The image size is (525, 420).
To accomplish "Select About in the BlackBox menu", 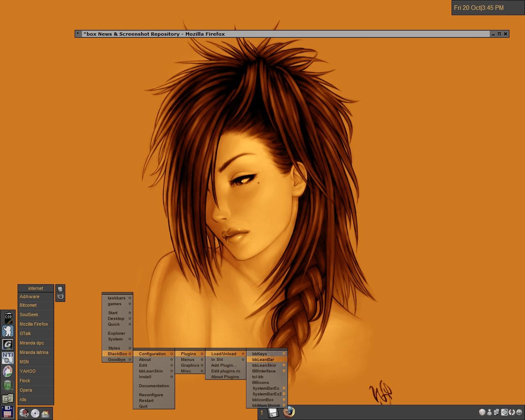I will (154, 360).
